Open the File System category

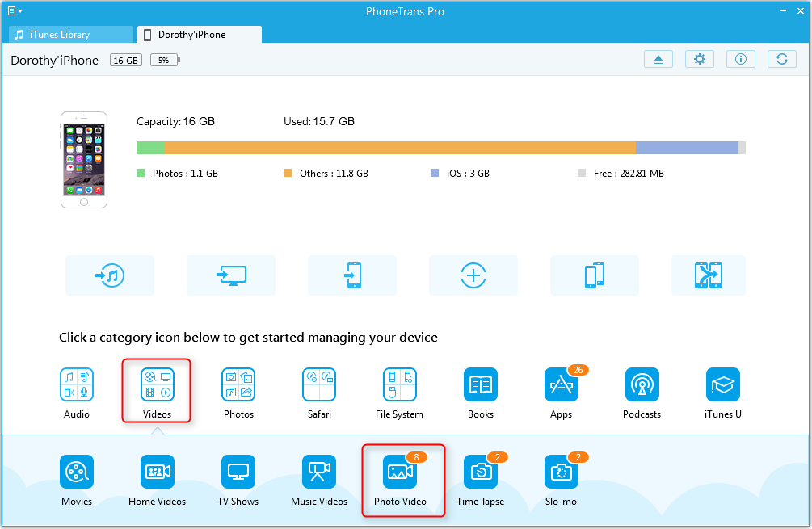point(400,385)
